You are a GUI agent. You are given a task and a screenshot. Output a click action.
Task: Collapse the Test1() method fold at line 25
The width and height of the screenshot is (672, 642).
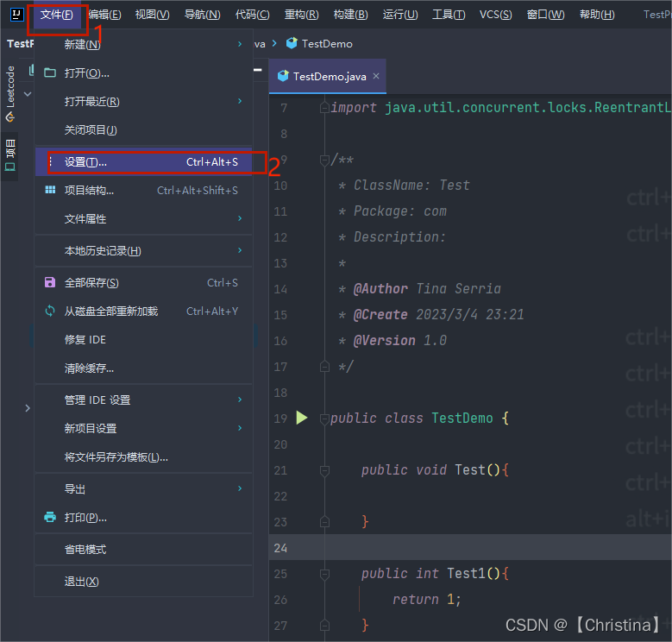[x=324, y=574]
